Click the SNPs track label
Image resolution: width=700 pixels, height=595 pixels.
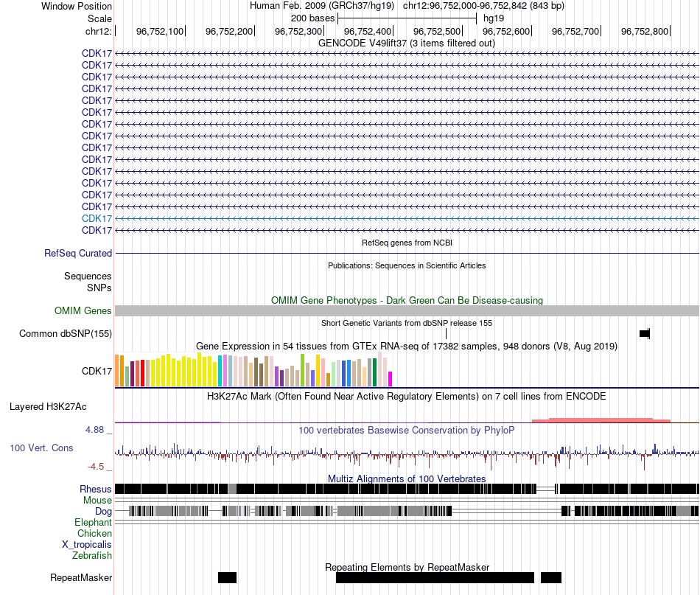coord(99,288)
